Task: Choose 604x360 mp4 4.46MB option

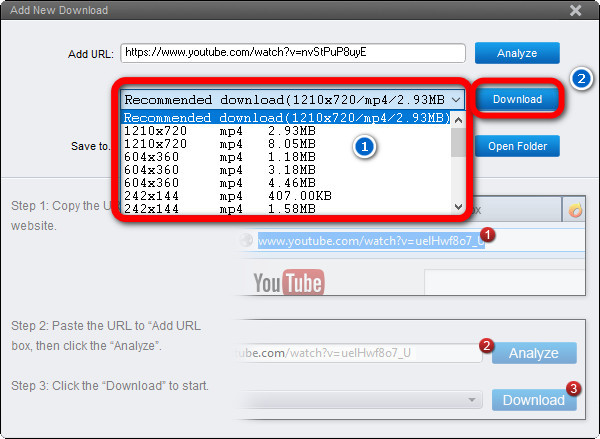Action: 286,183
